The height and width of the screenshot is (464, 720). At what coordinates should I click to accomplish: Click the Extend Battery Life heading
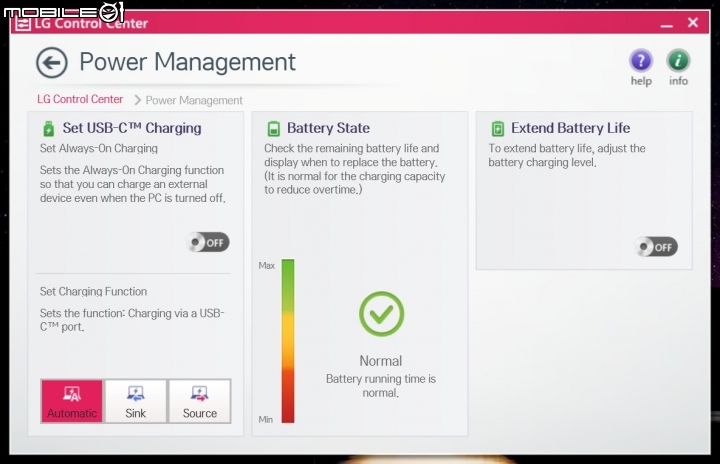(570, 128)
